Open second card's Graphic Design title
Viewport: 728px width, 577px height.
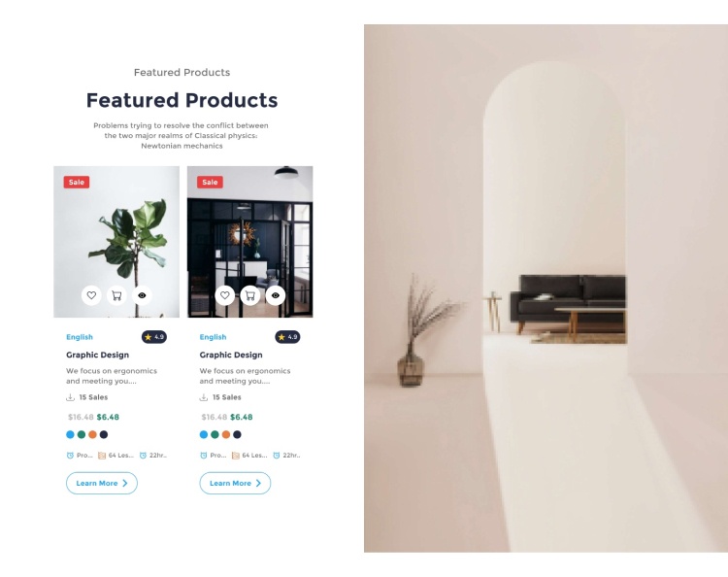231,355
